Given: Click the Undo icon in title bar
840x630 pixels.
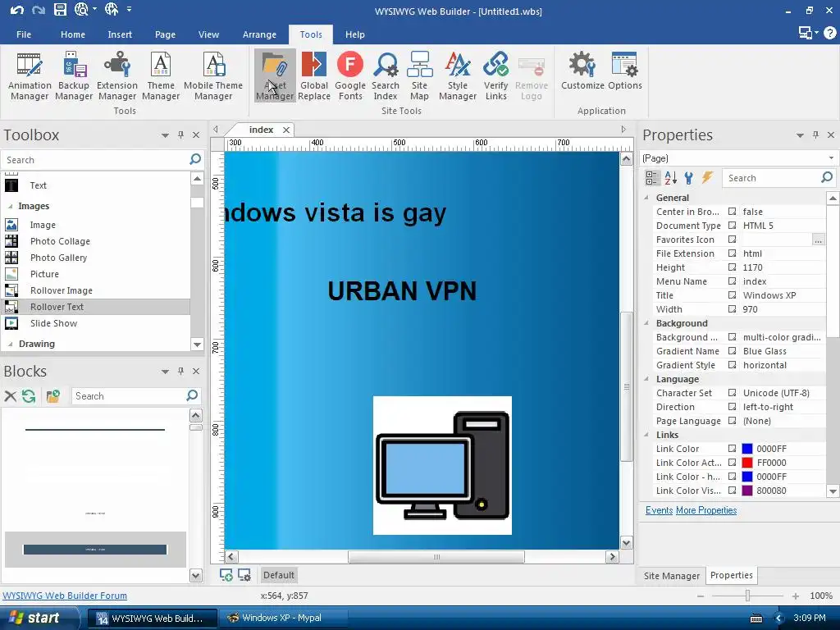Looking at the screenshot, I should 16,9.
